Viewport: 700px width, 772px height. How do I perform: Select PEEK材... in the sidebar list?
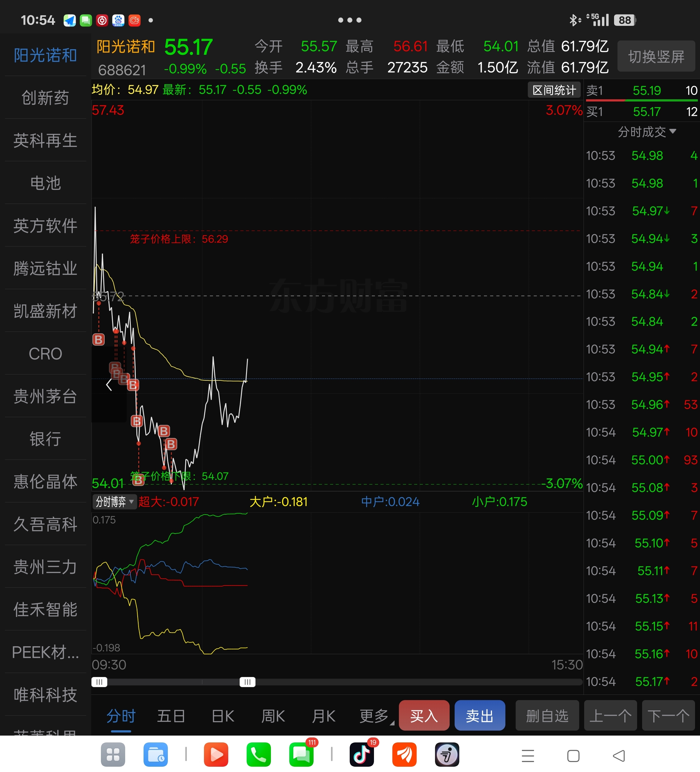pos(45,652)
